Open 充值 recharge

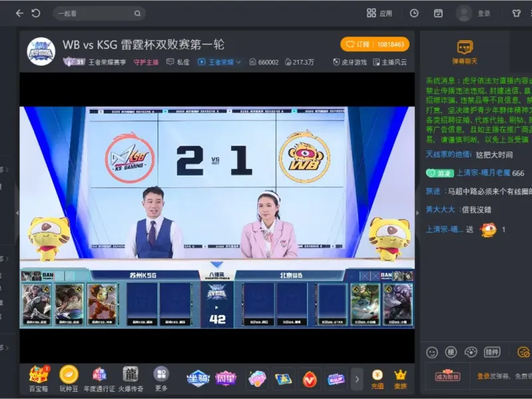click(x=377, y=379)
